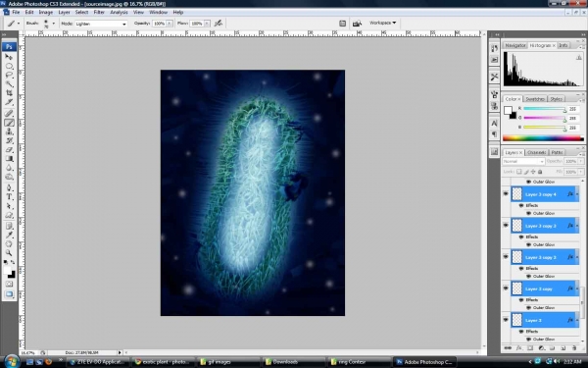The width and height of the screenshot is (588, 368).
Task: Add a layer style (fx button)
Action: 519,348
